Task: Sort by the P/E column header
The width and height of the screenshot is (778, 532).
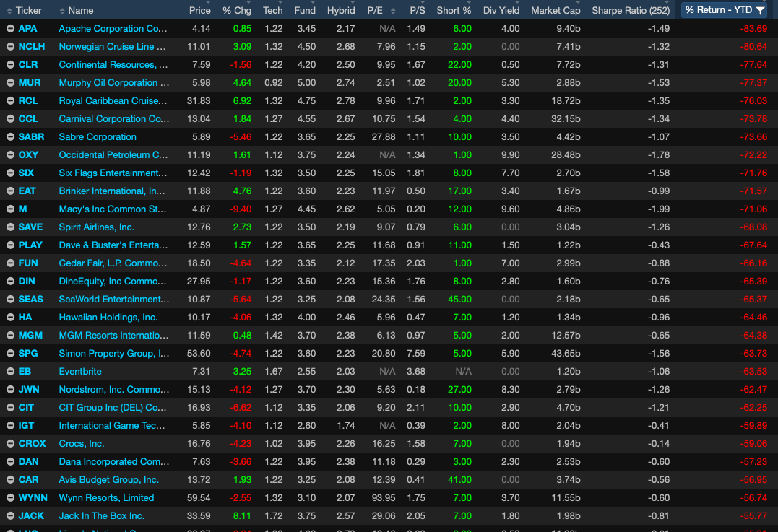Action: point(375,10)
